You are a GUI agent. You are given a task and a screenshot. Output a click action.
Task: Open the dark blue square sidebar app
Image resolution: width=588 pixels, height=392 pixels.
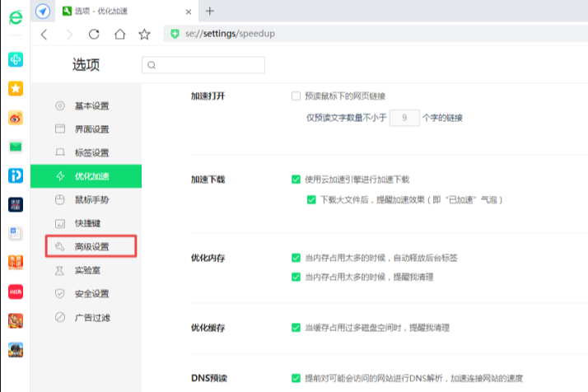point(16,205)
